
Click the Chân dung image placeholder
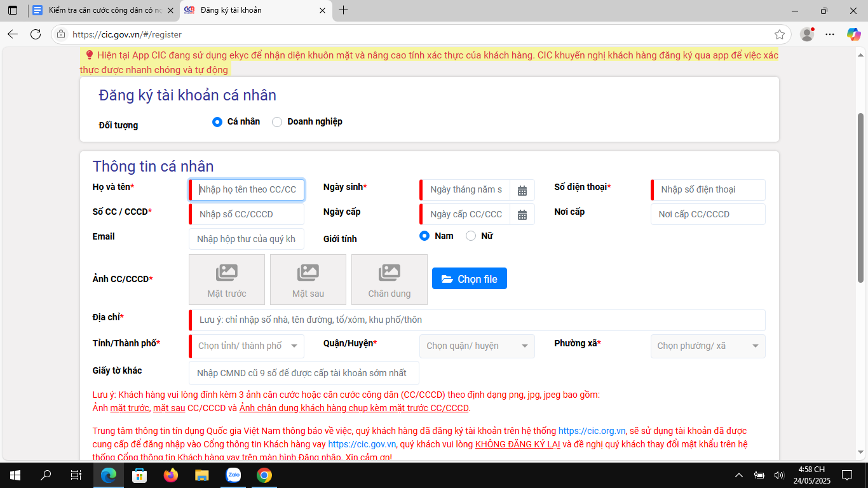390,280
